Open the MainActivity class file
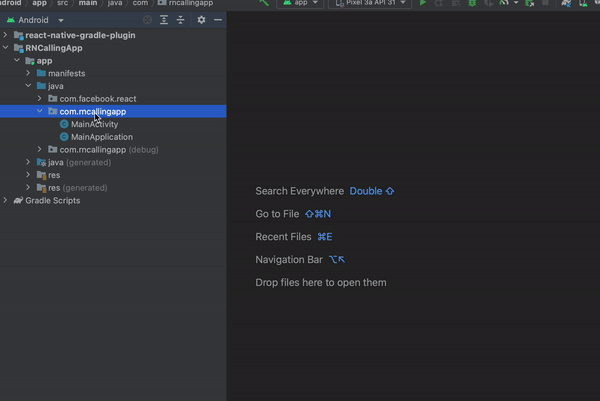The height and width of the screenshot is (401, 600). tap(95, 124)
